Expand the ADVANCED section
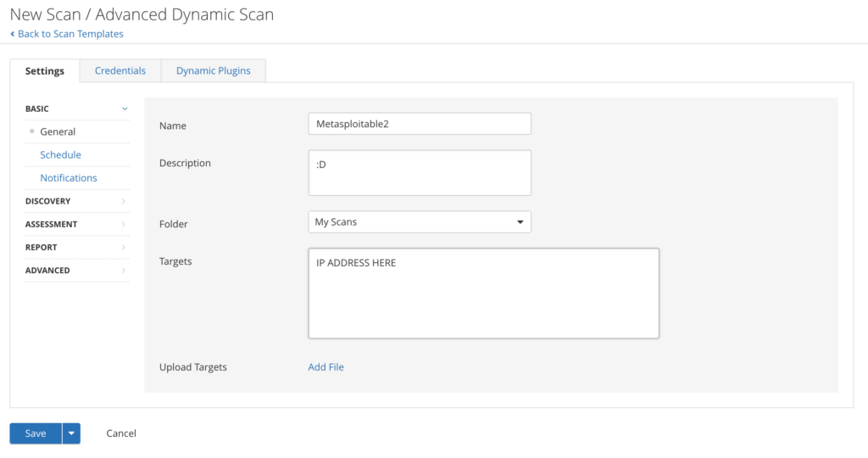 coord(77,271)
